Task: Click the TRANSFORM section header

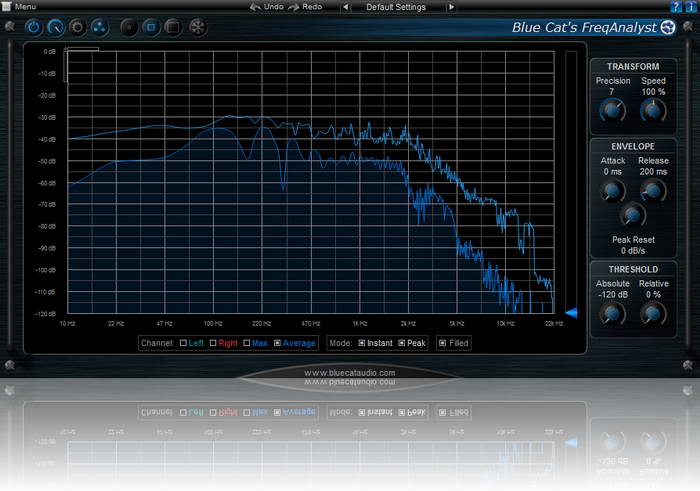Action: tap(633, 67)
